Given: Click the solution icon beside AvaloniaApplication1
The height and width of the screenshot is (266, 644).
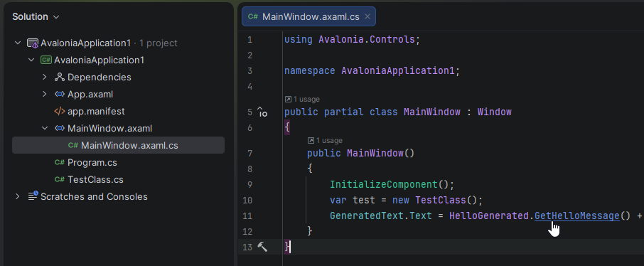Looking at the screenshot, I should pos(33,43).
